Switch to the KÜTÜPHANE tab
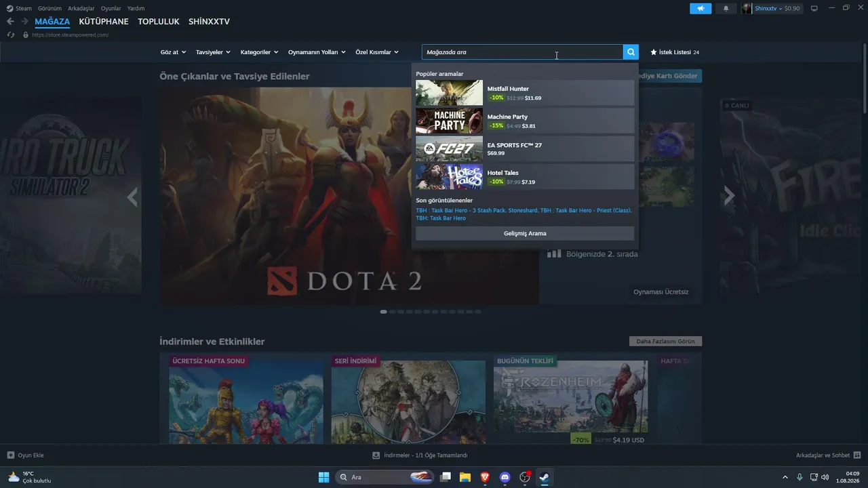Screen dimensions: 868x488 coord(104,22)
